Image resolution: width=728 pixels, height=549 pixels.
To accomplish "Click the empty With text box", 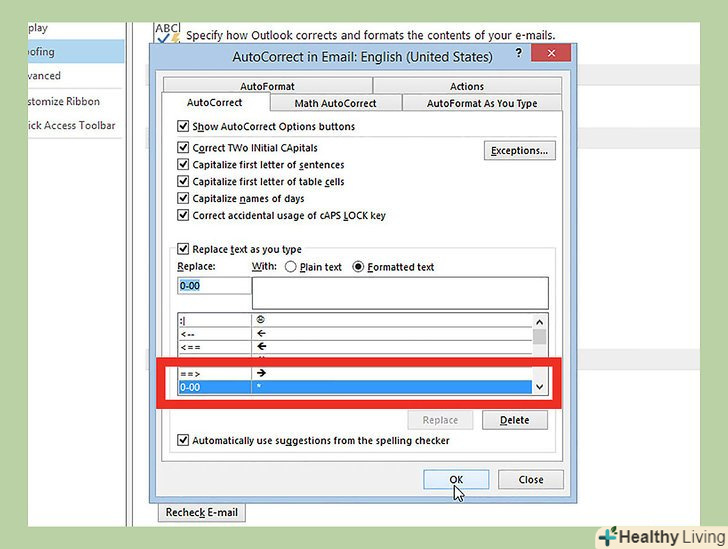I will coord(400,293).
